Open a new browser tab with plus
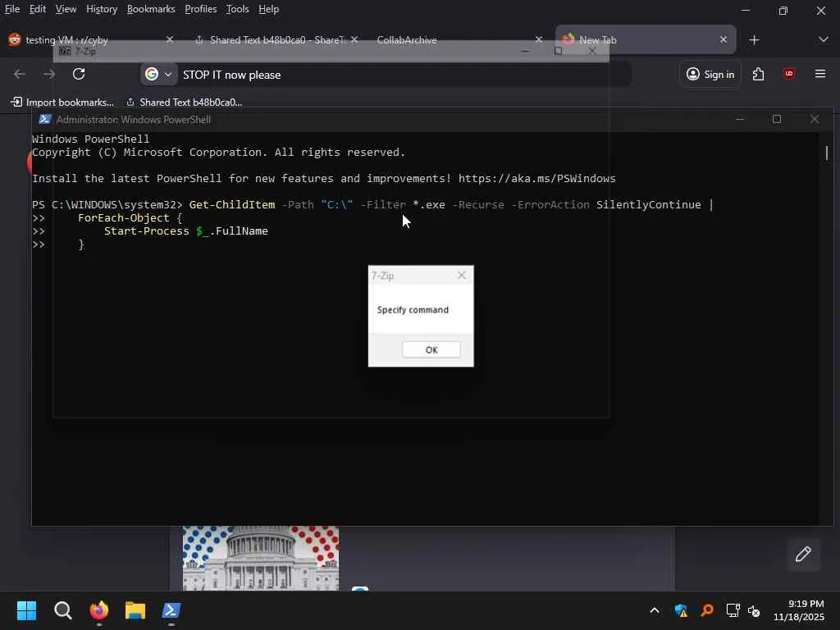The image size is (840, 630). pyautogui.click(x=755, y=39)
